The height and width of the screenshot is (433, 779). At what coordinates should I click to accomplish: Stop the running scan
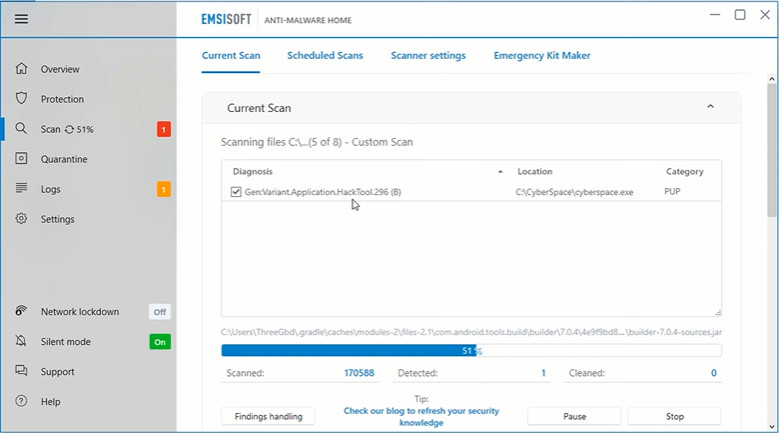point(675,416)
